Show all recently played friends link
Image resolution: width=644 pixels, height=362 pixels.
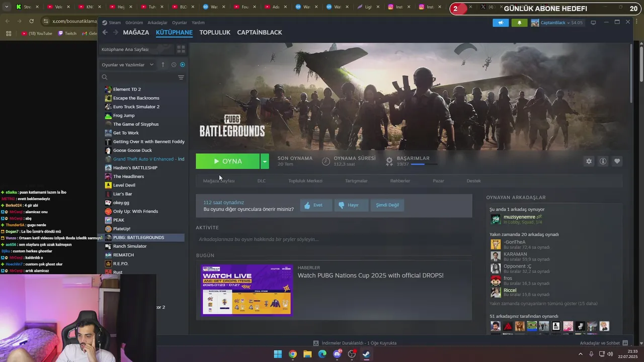(x=543, y=304)
